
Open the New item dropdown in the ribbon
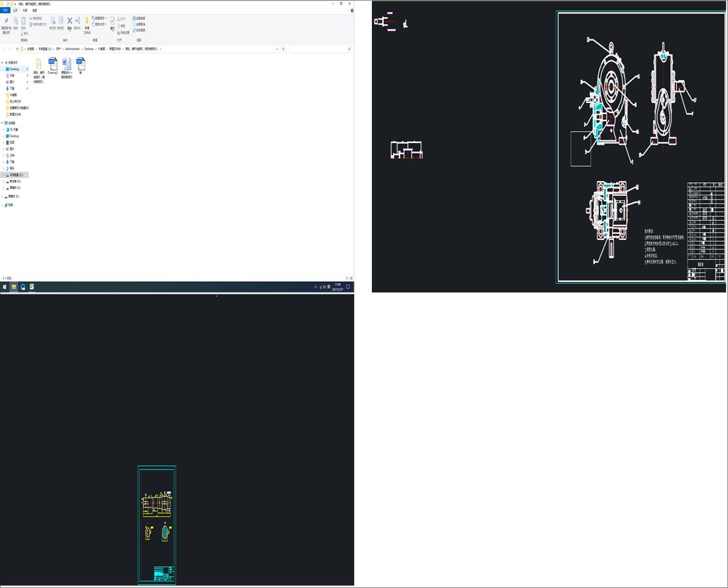click(99, 18)
